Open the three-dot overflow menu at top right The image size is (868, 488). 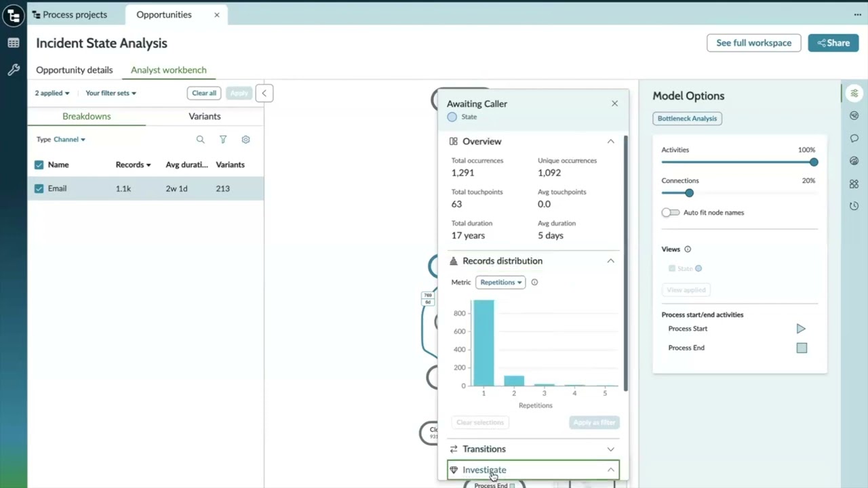pos(858,14)
